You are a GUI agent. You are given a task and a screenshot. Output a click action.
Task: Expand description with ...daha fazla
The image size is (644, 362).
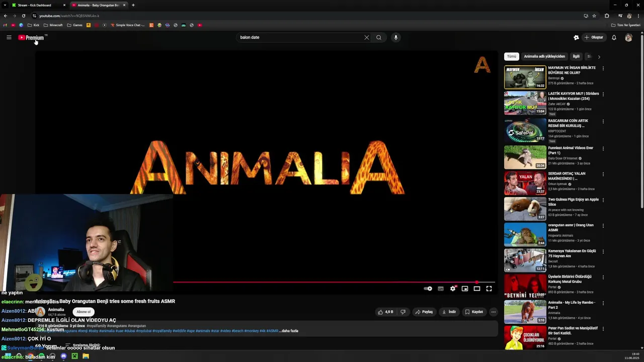click(x=288, y=331)
